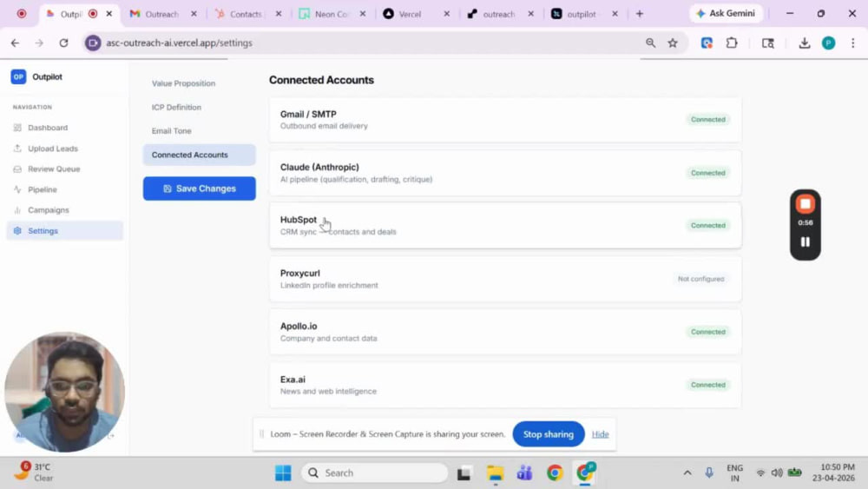This screenshot has width=868, height=489.
Task: Click Not configured status on Proxycurl
Action: (x=700, y=279)
